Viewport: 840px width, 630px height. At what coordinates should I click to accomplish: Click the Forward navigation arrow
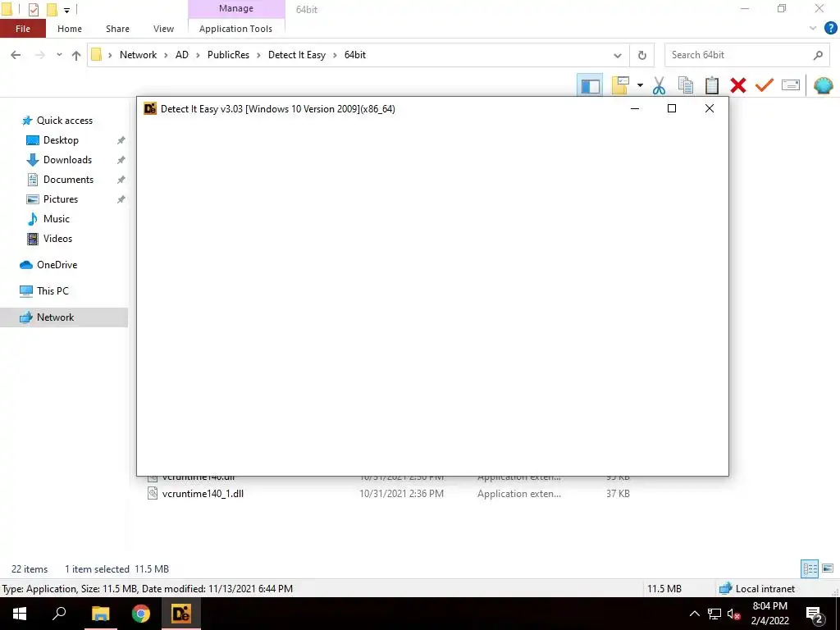(x=39, y=55)
